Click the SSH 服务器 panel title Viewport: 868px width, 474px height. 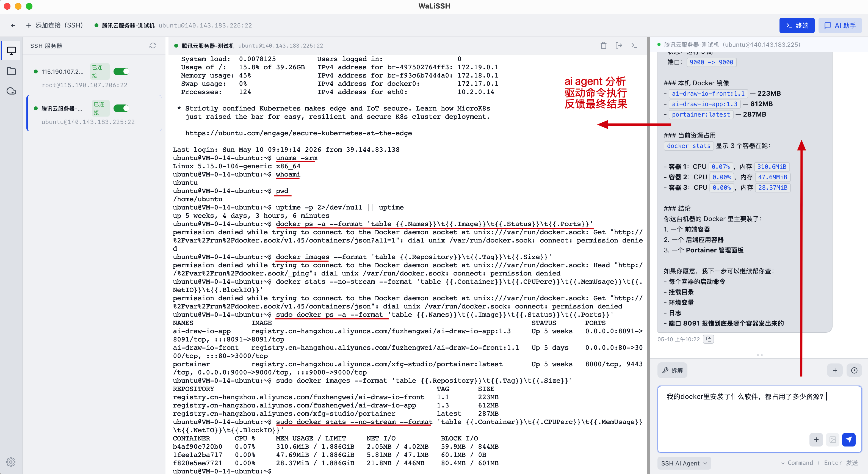[x=46, y=46]
